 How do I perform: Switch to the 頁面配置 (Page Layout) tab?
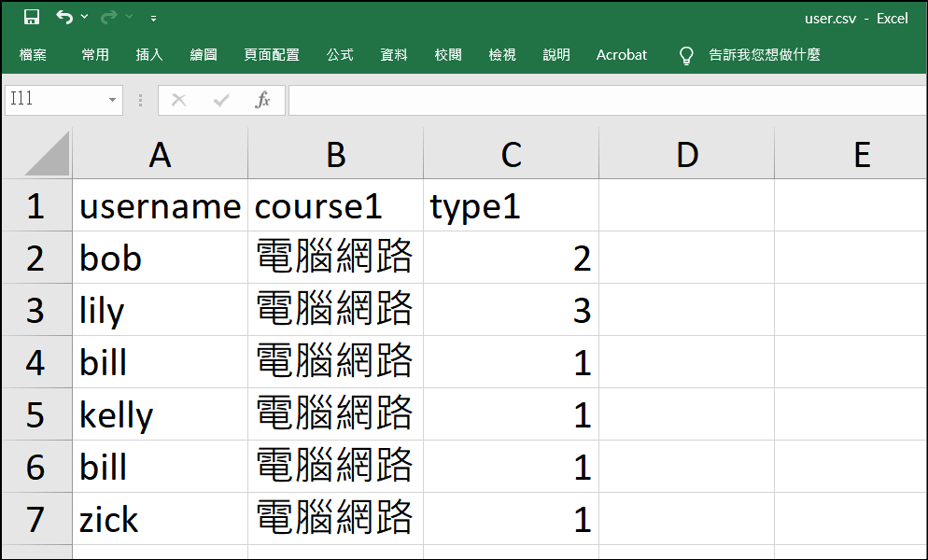tap(272, 55)
